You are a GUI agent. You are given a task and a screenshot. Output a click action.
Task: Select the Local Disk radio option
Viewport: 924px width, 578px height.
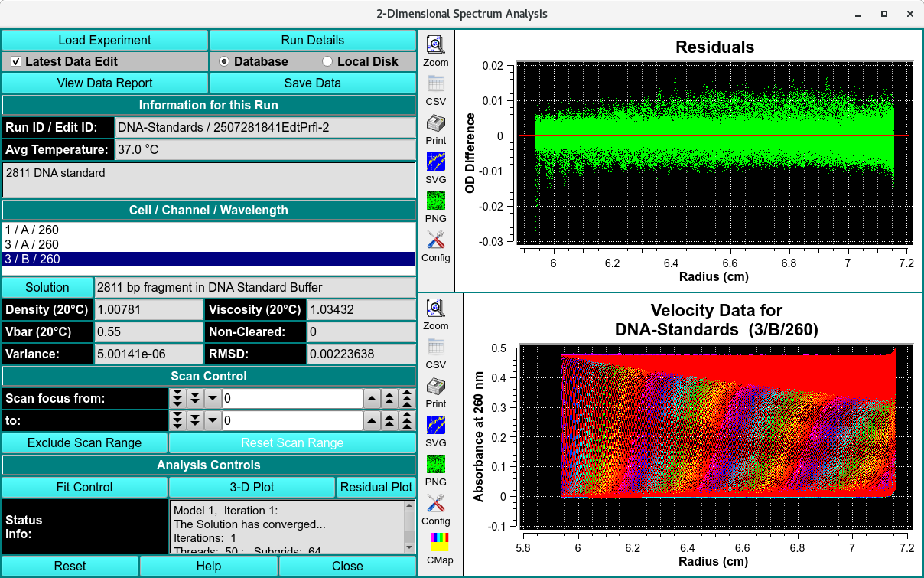click(327, 61)
